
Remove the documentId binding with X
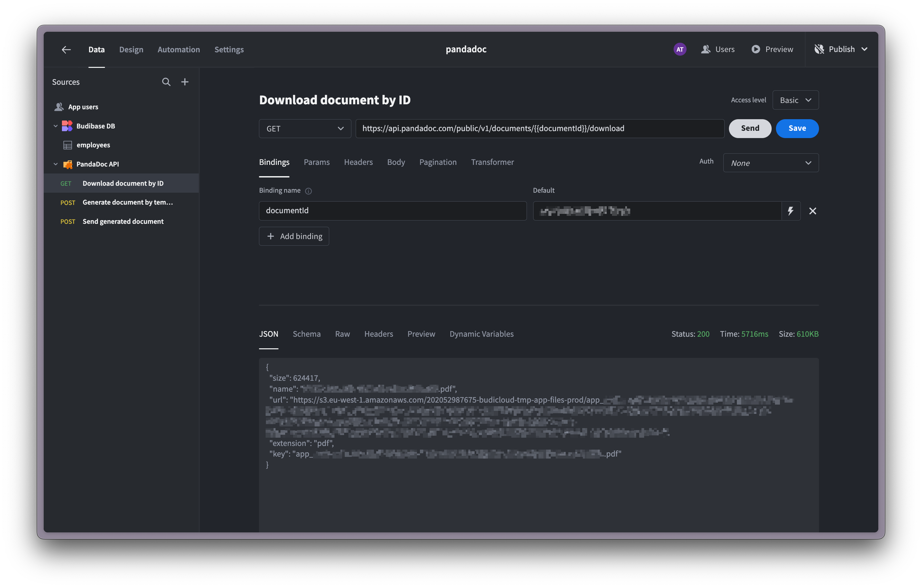pyautogui.click(x=812, y=211)
